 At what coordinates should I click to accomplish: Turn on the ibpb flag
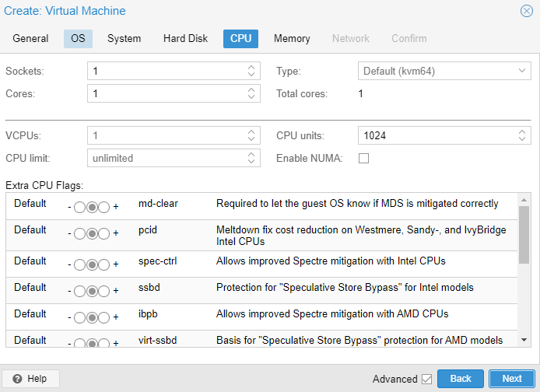click(104, 317)
